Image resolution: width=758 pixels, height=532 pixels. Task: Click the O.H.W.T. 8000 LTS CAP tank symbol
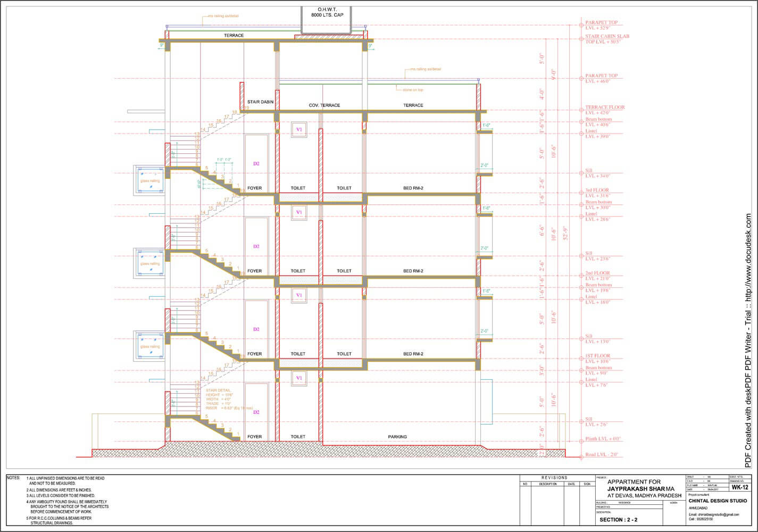point(328,12)
